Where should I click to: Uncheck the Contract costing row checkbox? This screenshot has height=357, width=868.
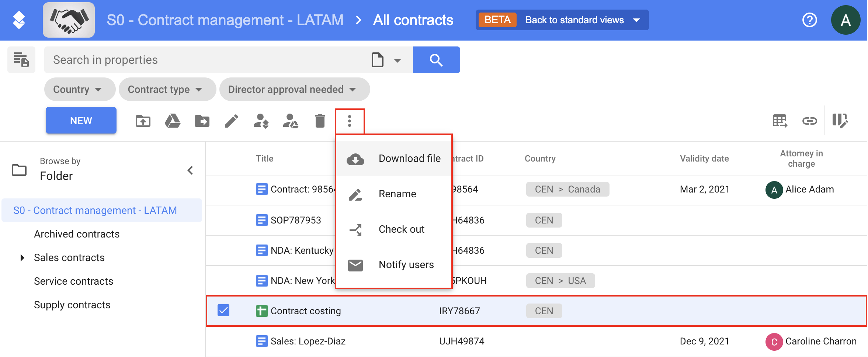tap(223, 311)
